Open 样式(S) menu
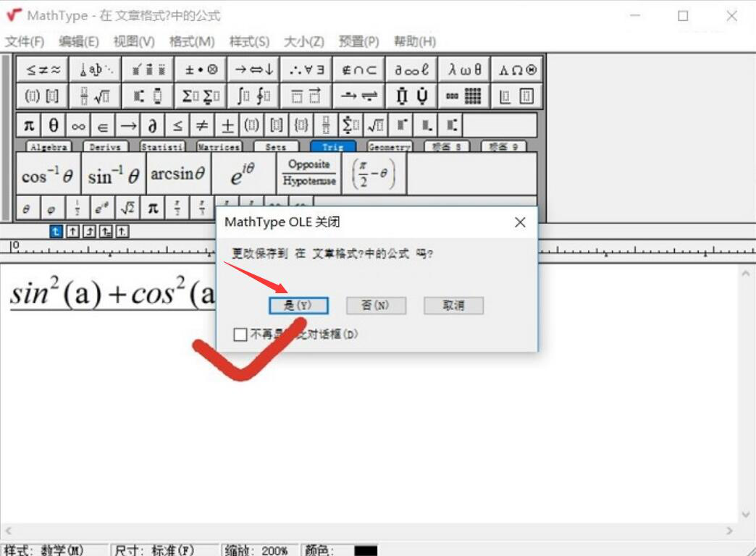 click(249, 41)
